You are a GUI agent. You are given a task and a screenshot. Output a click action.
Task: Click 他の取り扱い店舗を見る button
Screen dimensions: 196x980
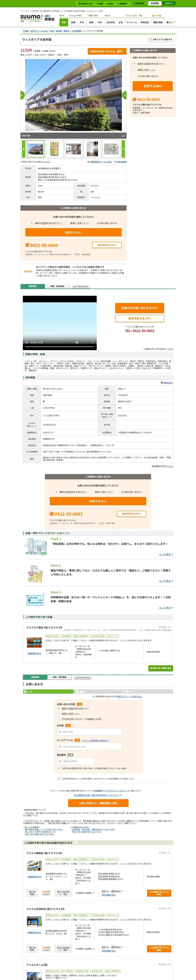tap(161, 668)
